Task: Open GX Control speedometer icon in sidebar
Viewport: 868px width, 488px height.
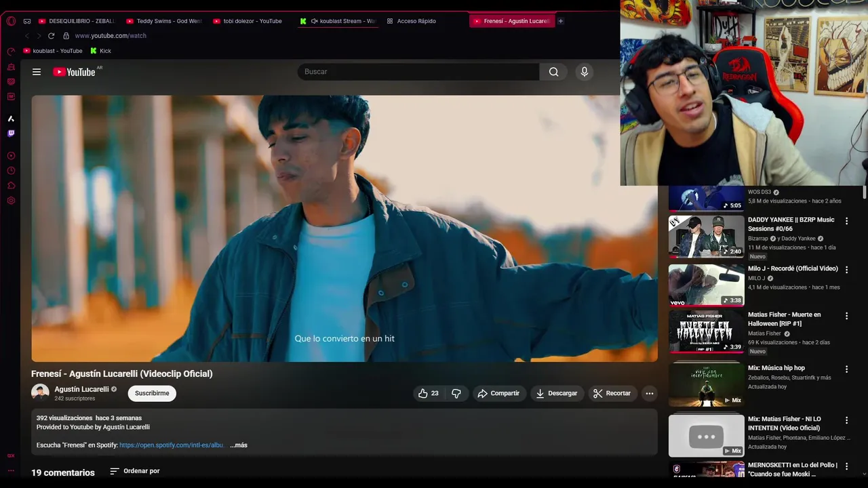Action: 11,52
